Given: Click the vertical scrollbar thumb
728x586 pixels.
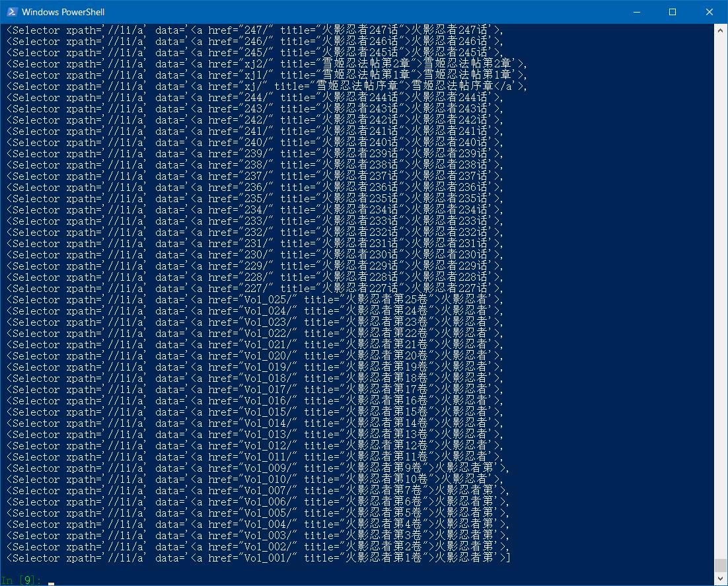Looking at the screenshot, I should [x=720, y=565].
